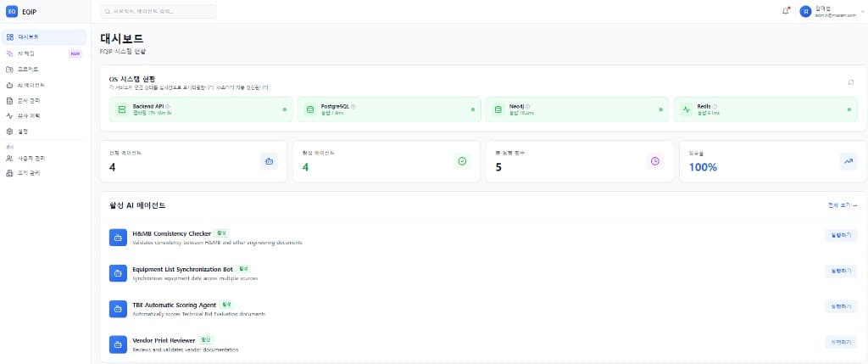Click the info icon next to Backend API
The height and width of the screenshot is (364, 868).
tap(168, 106)
